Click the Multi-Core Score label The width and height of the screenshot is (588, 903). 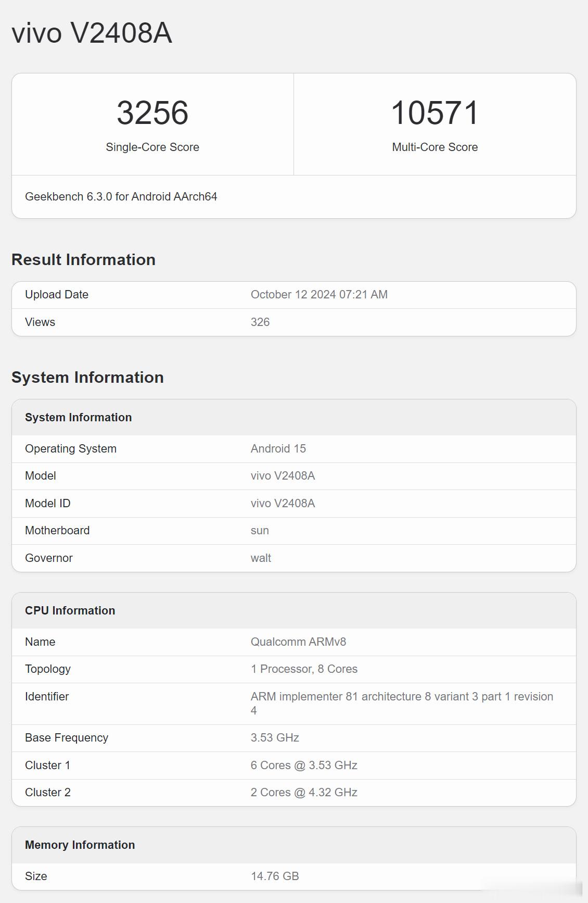coord(435,147)
